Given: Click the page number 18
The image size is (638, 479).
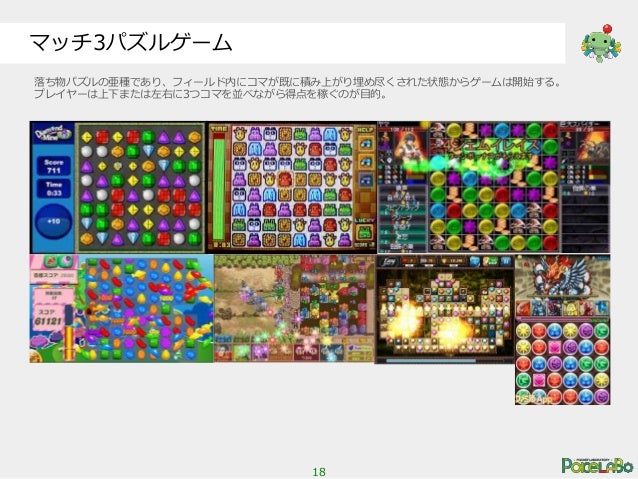Looking at the screenshot, I should pyautogui.click(x=319, y=472).
